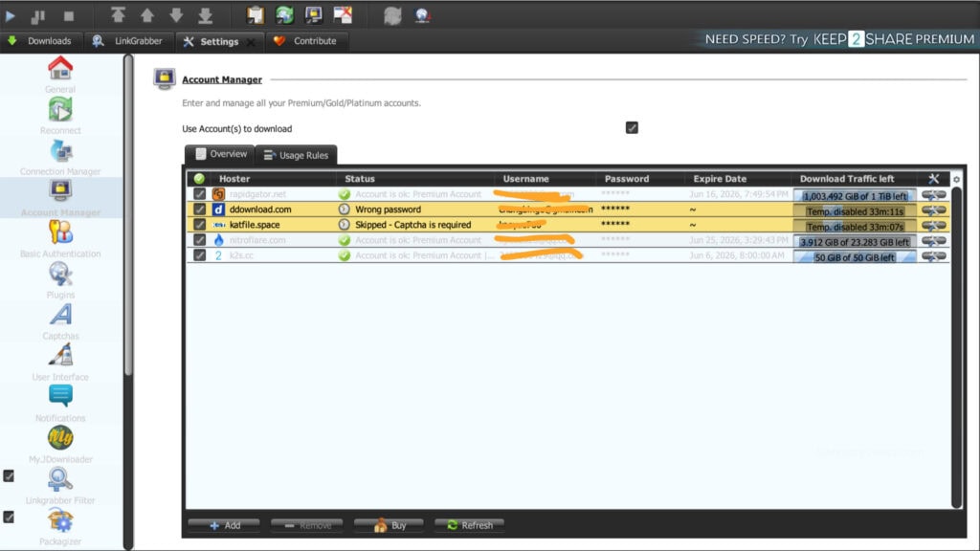This screenshot has width=980, height=551.
Task: Stop all downloads with stop icon
Action: pos(69,15)
